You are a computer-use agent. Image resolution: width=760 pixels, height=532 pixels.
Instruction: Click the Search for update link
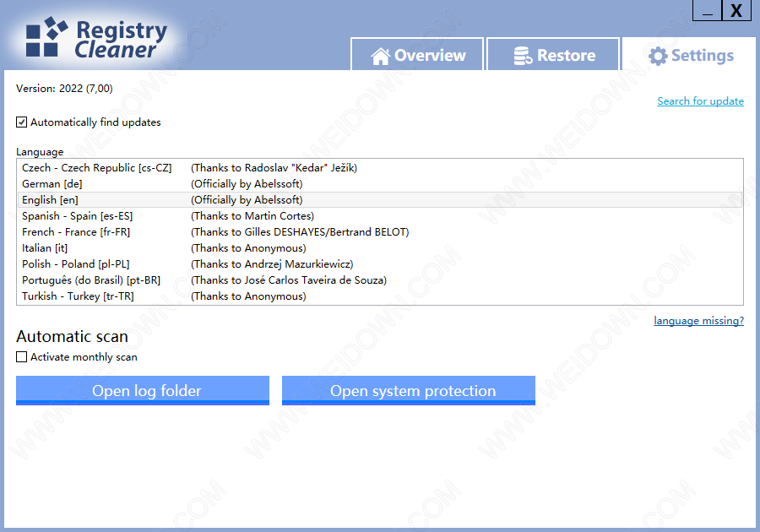(x=700, y=101)
